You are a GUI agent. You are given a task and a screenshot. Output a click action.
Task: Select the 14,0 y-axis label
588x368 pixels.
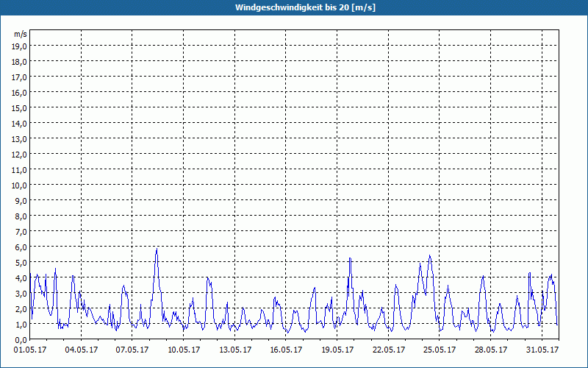21,123
